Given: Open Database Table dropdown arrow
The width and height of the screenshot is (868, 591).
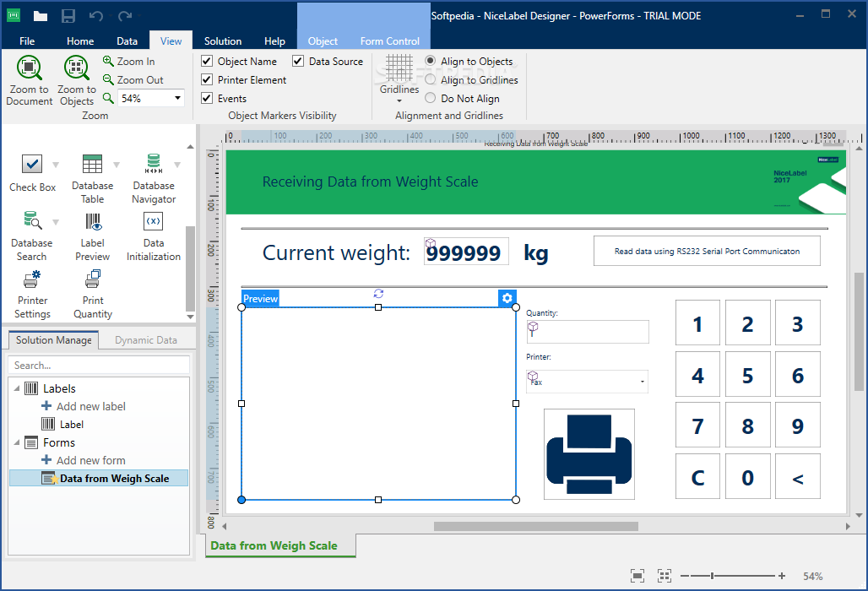Looking at the screenshot, I should (117, 165).
